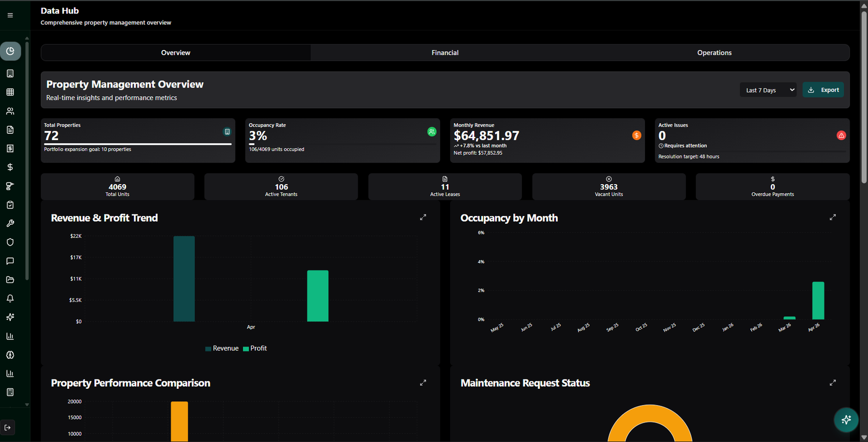This screenshot has height=442, width=868.
Task: Open the hamburger menu icon
Action: [10, 15]
